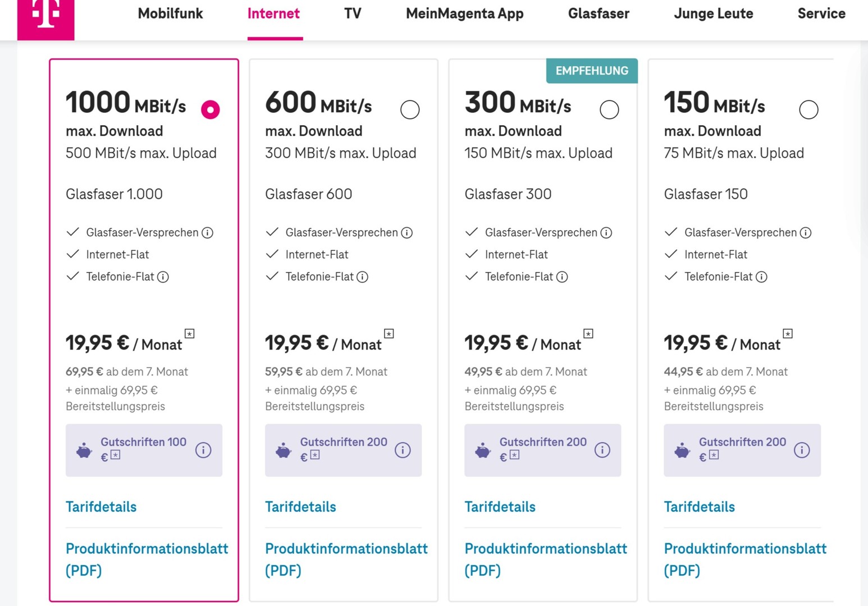Open the Mobilfunk navigation menu

click(x=170, y=13)
